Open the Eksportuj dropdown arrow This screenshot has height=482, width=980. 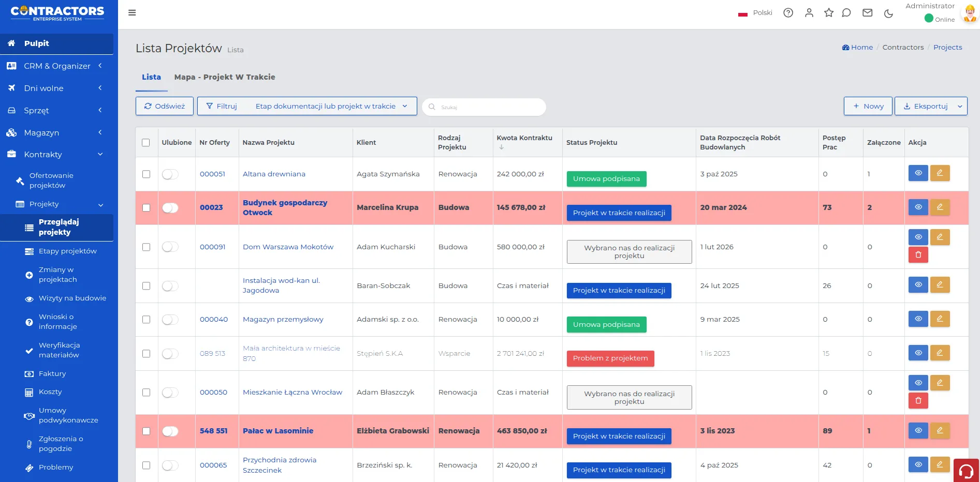(x=960, y=106)
